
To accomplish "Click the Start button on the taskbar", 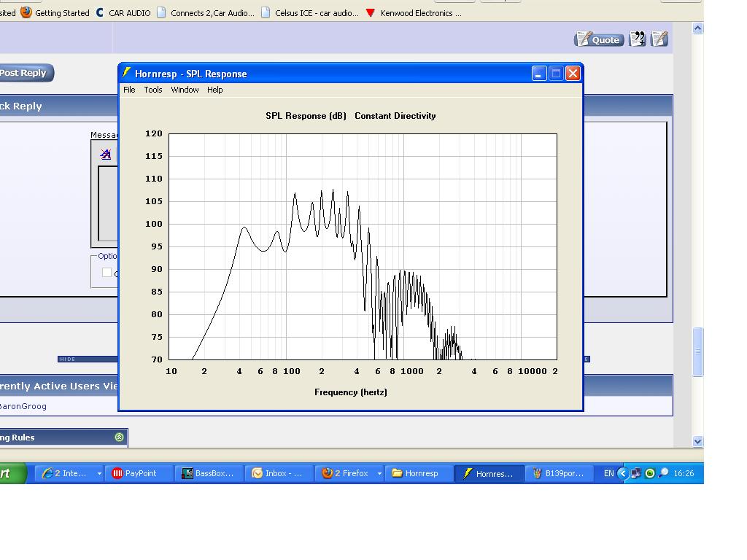I will 12,473.
